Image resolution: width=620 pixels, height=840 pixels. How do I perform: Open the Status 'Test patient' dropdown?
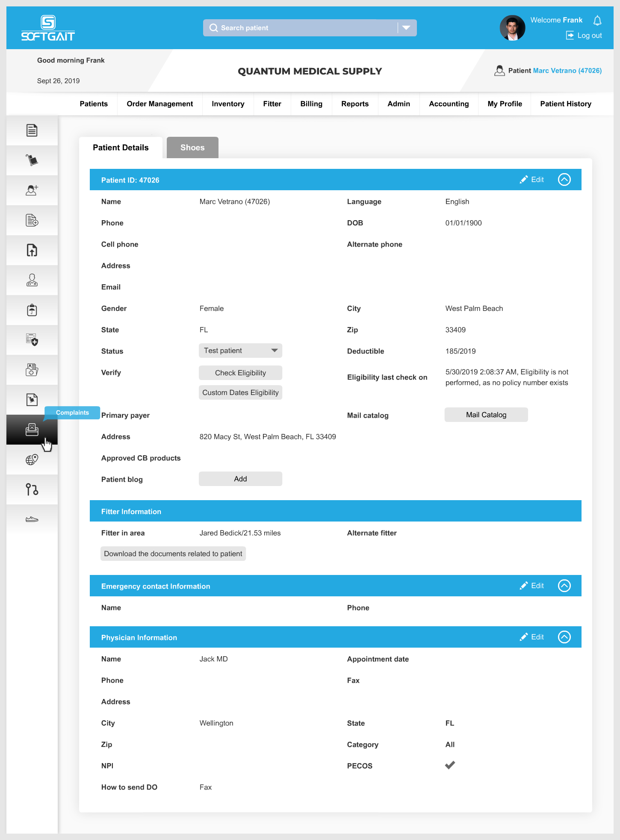(240, 351)
